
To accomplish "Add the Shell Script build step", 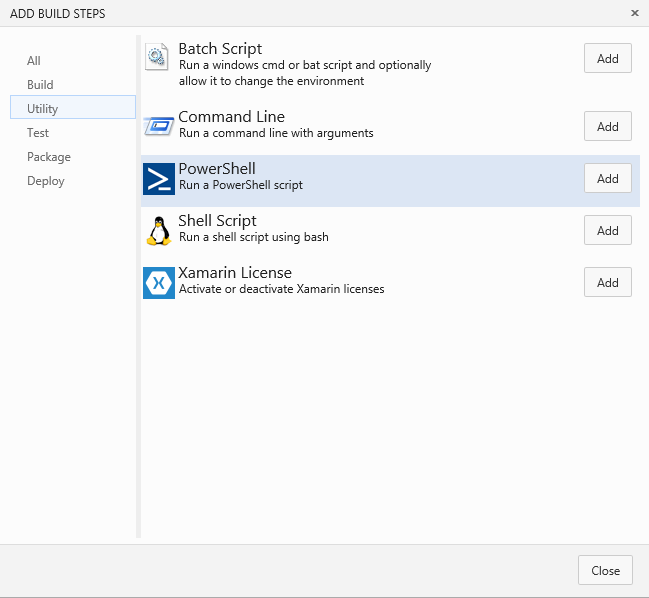I will coord(608,230).
